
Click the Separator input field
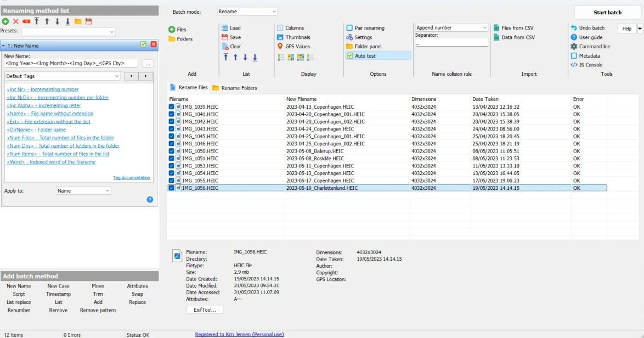[451, 43]
